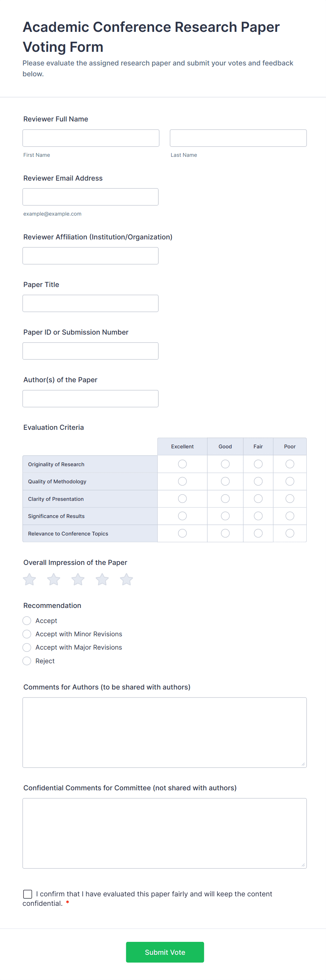Rate Quality of Methodology as Good
This screenshot has height=980, width=326.
click(x=225, y=482)
